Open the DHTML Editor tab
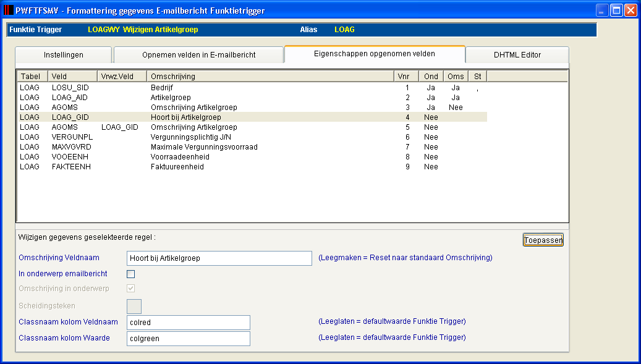This screenshot has height=364, width=641. click(x=517, y=55)
